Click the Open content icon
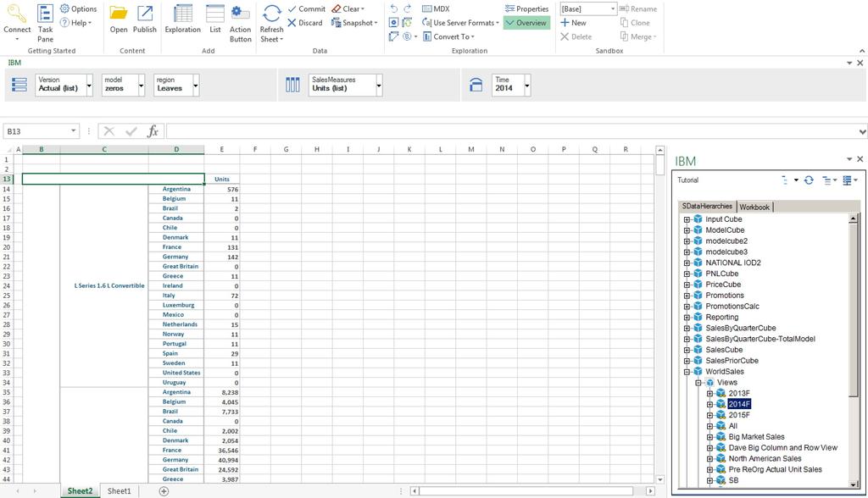Screen dimensions: 868x498 119,14
